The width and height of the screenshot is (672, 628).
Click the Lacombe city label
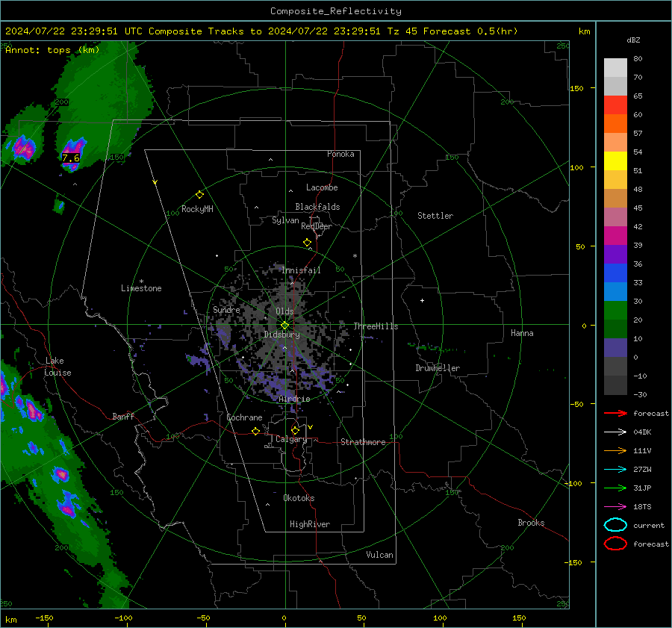pos(322,187)
